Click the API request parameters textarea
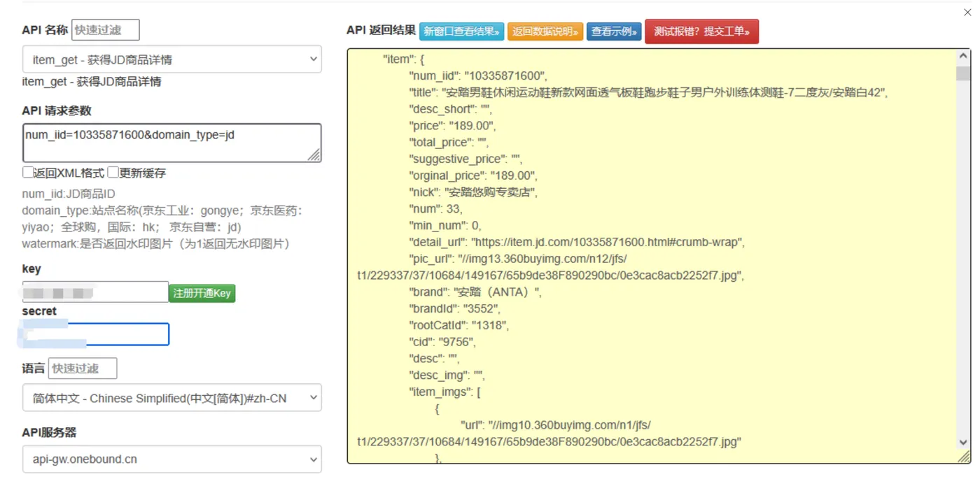 (x=171, y=143)
